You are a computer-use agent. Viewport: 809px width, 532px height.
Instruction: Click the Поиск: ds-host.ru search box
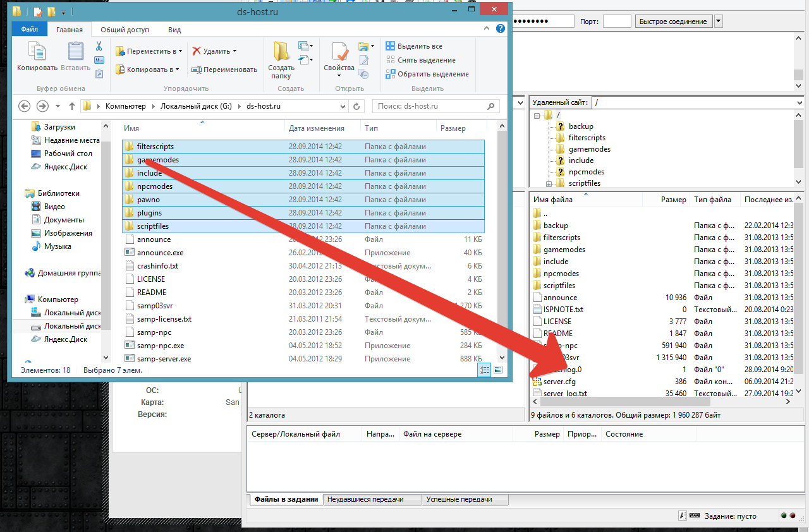[x=435, y=106]
